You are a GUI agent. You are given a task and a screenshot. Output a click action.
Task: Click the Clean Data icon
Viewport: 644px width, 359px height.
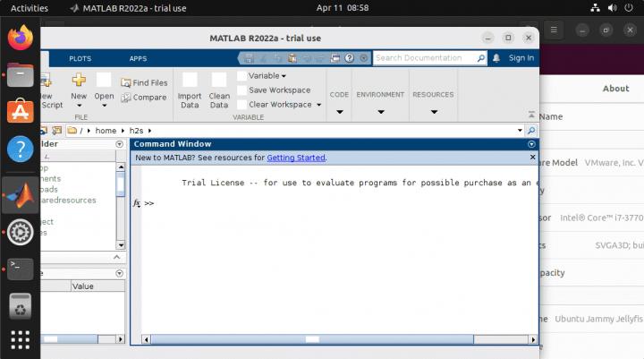click(219, 81)
